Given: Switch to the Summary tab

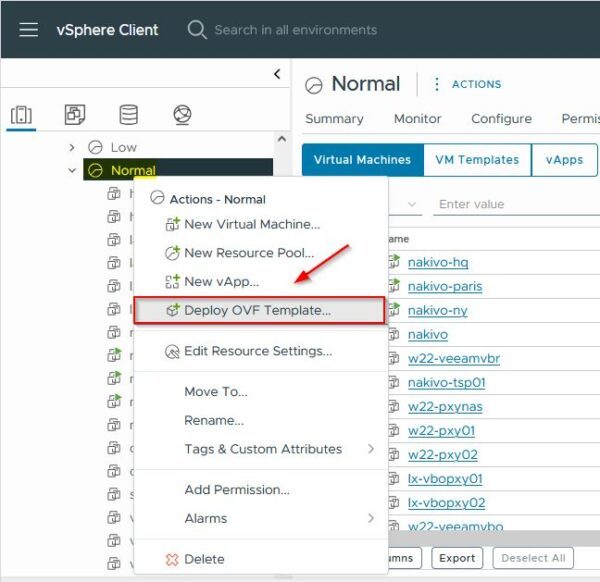Looking at the screenshot, I should point(334,119).
